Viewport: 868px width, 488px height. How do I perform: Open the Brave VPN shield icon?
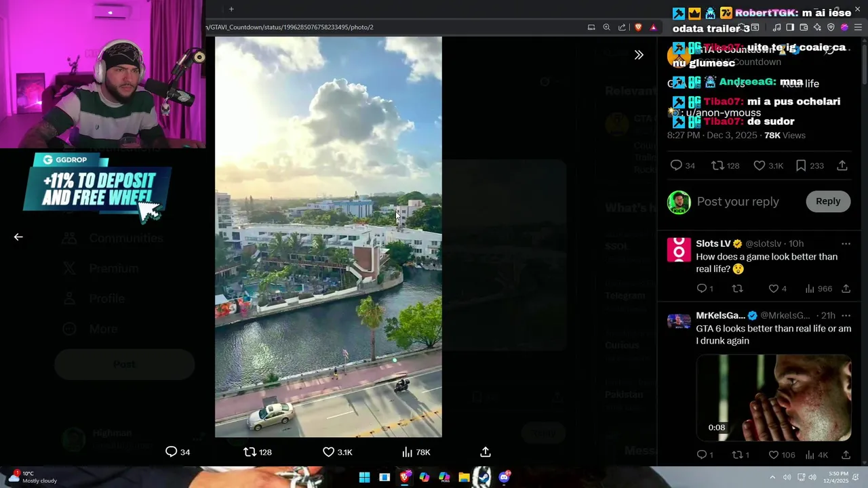tap(831, 27)
